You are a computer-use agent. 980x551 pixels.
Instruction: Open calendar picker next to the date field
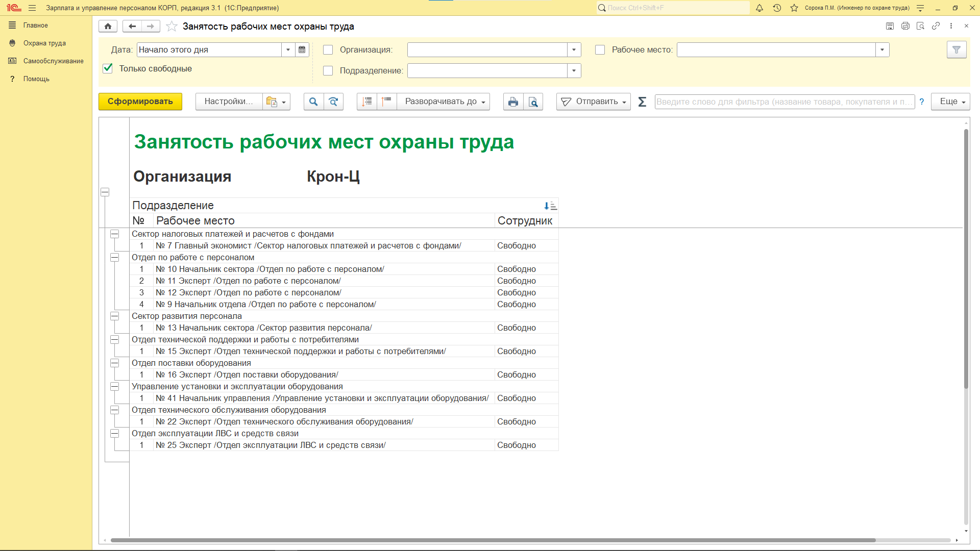302,50
